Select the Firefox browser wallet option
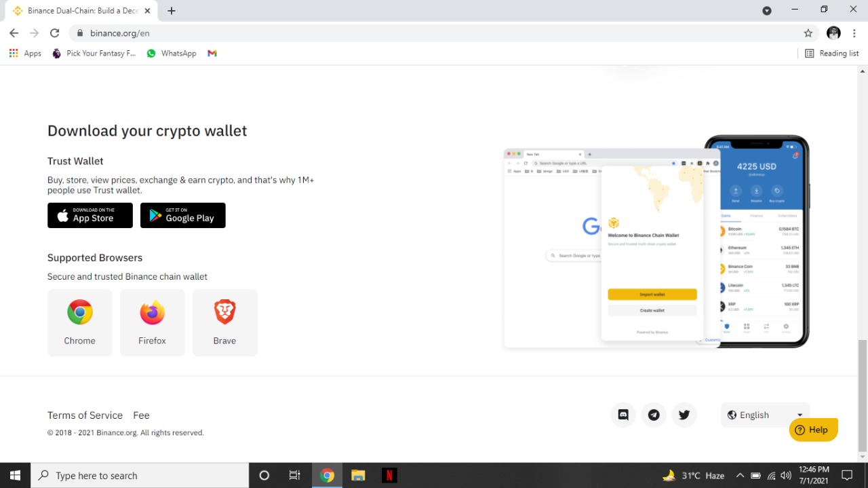This screenshot has height=488, width=868. [x=153, y=322]
